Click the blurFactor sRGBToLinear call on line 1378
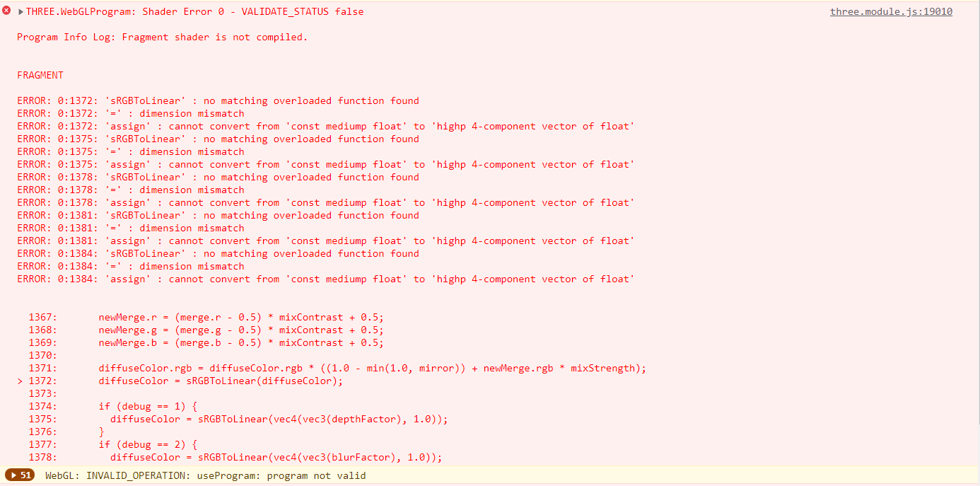 click(276, 458)
